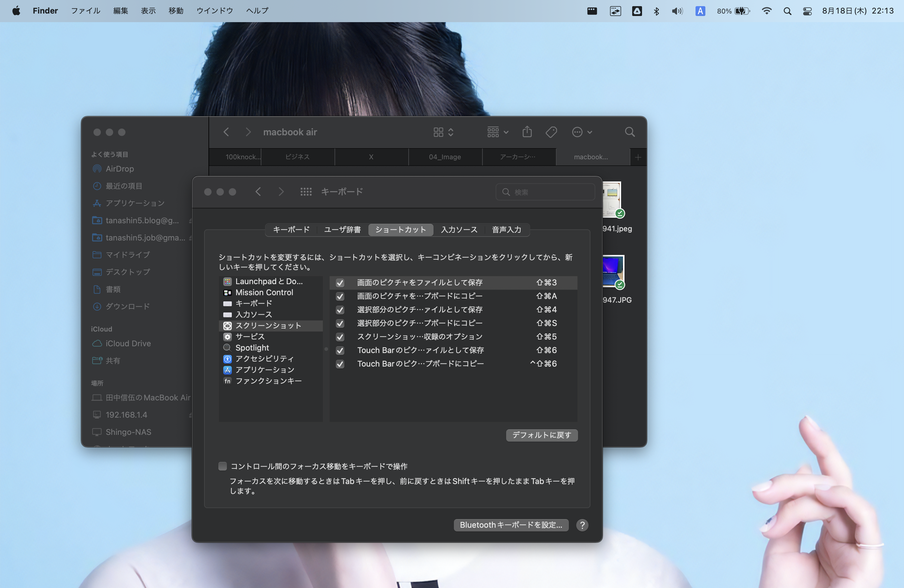This screenshot has width=904, height=588.
Task: Click the help question mark button
Action: click(582, 525)
